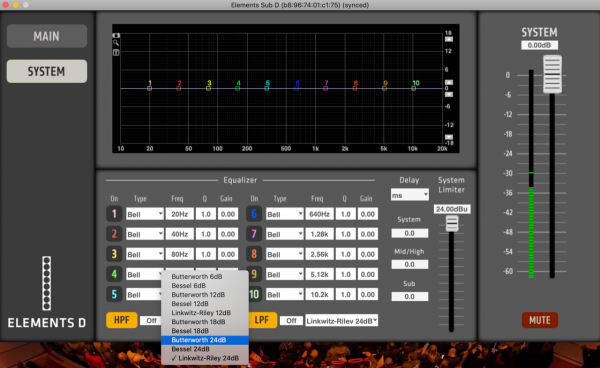This screenshot has height=368, width=600.
Task: Click the Mid/High delay value field
Action: (409, 264)
